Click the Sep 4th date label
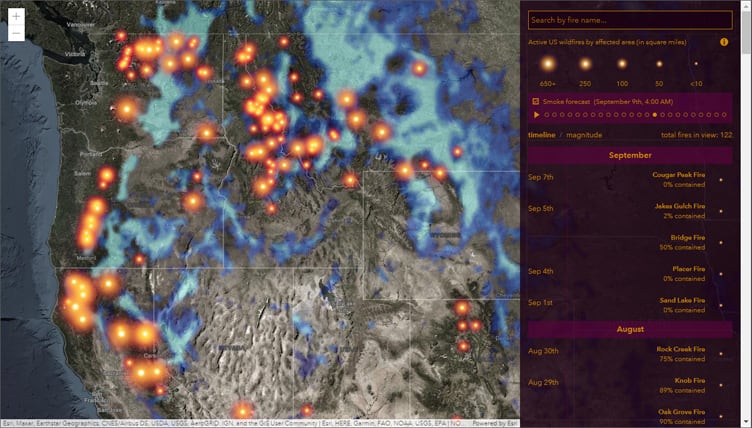This screenshot has width=752, height=428. (x=540, y=271)
